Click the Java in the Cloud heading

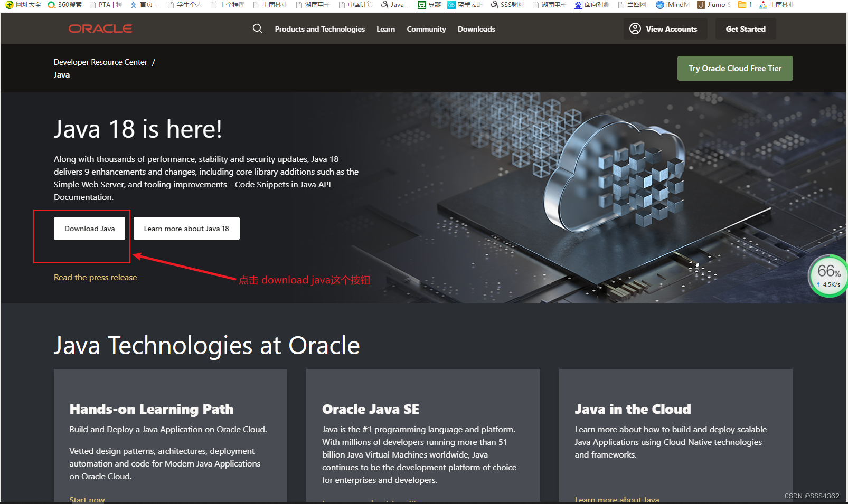click(x=633, y=409)
